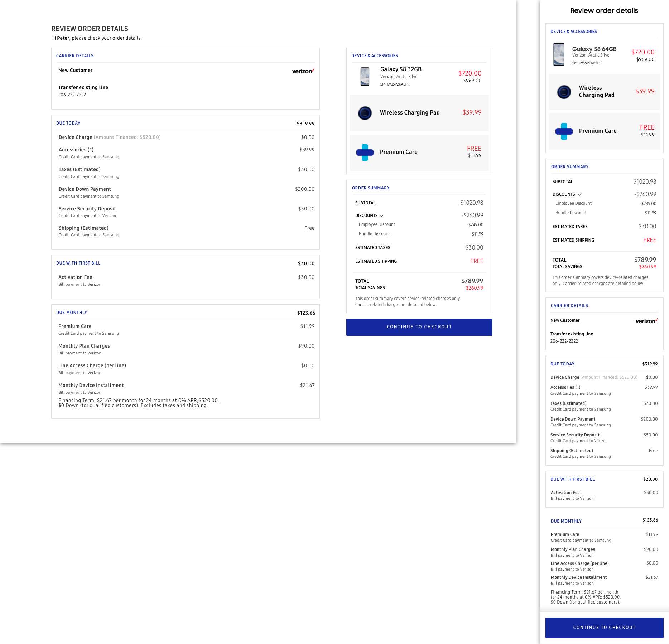
Task: Collapse Discounts chevron in mobile Order Summary
Action: pyautogui.click(x=580, y=194)
